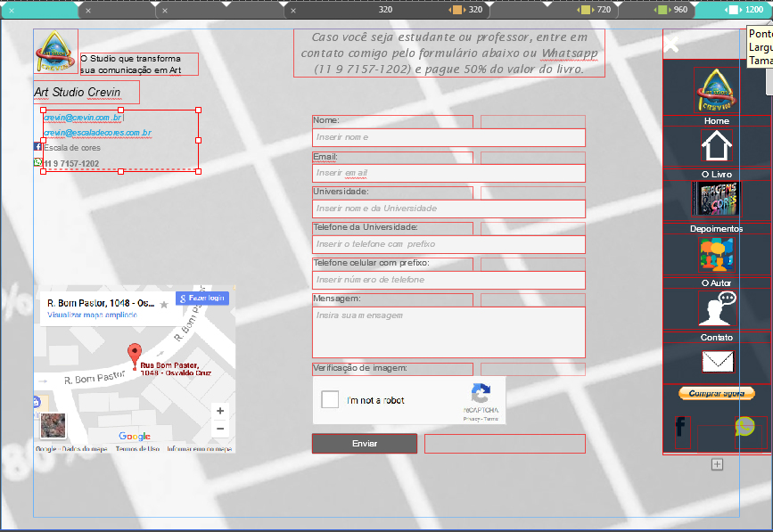
Task: Select the O Autor silhouette icon
Action: point(718,308)
